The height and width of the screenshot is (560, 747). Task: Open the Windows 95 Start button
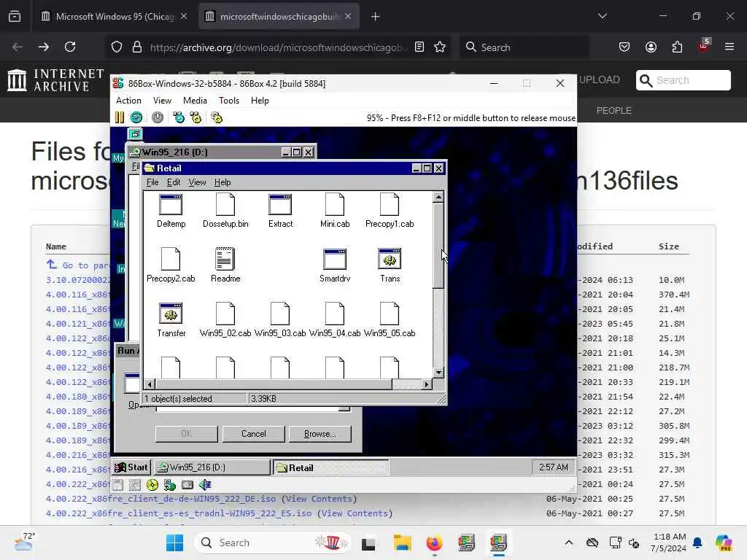[131, 467]
